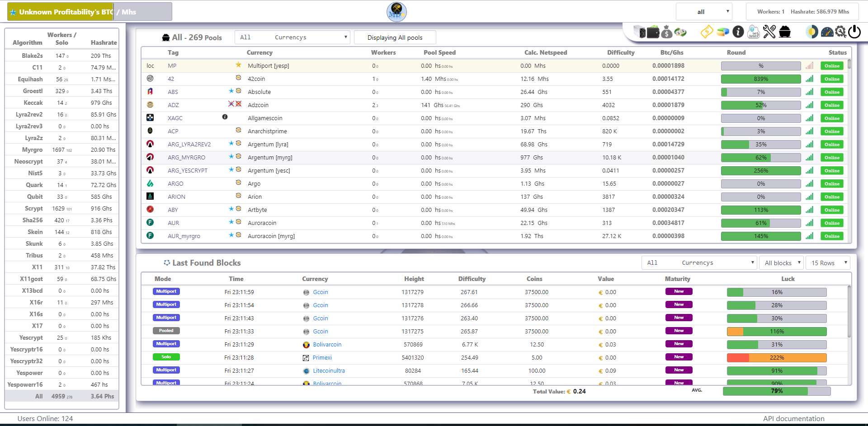Open the API documentation link
The width and height of the screenshot is (868, 426).
[793, 418]
